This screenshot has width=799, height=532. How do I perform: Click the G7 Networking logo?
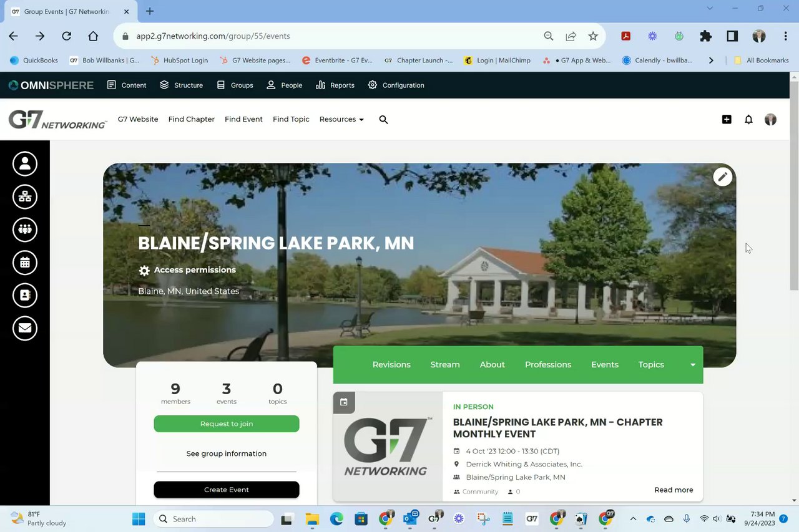57,119
